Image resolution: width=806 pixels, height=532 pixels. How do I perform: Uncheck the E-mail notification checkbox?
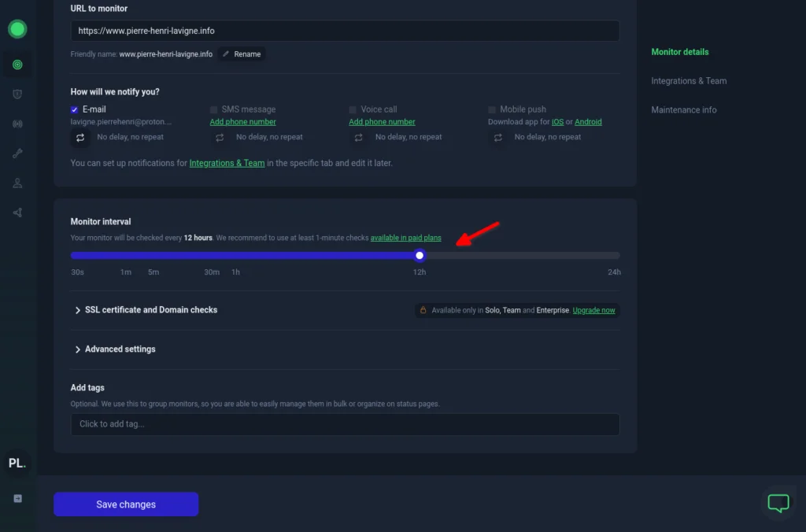(x=75, y=110)
